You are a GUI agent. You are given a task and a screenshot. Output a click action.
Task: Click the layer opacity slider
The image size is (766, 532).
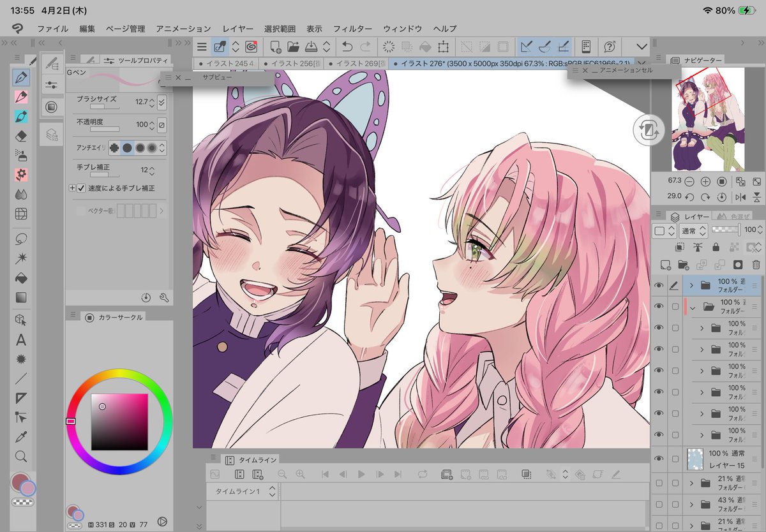726,230
